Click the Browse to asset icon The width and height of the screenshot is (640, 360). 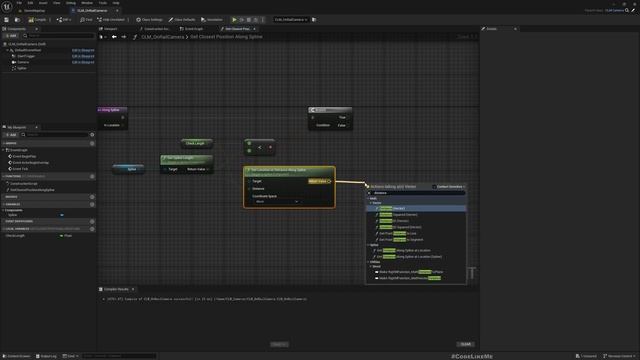pos(17,20)
